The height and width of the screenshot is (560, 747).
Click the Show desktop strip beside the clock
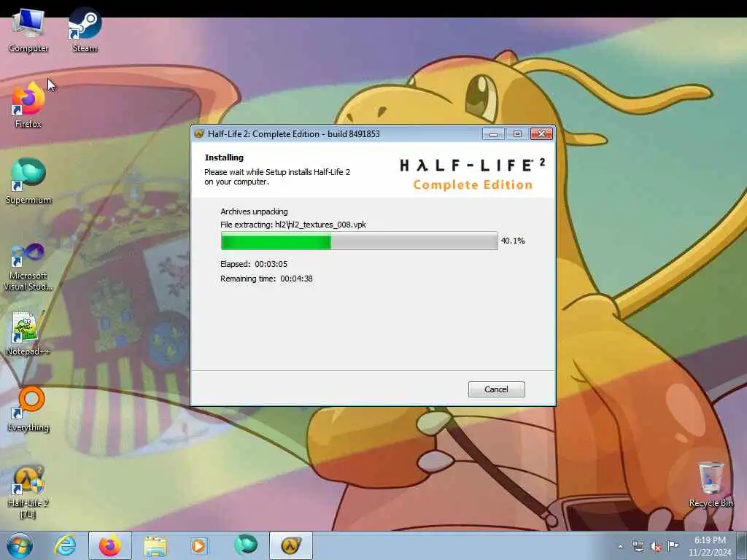[742, 545]
